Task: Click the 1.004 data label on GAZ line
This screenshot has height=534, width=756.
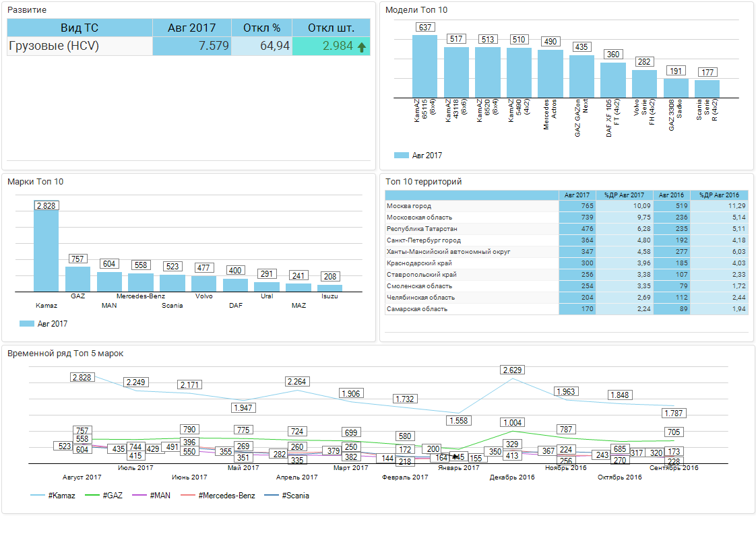Action: (512, 423)
